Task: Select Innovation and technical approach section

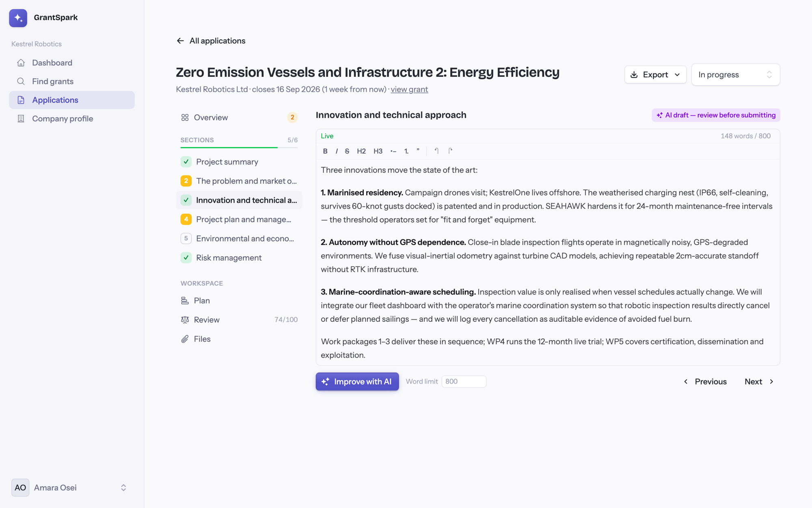Action: 239,200
